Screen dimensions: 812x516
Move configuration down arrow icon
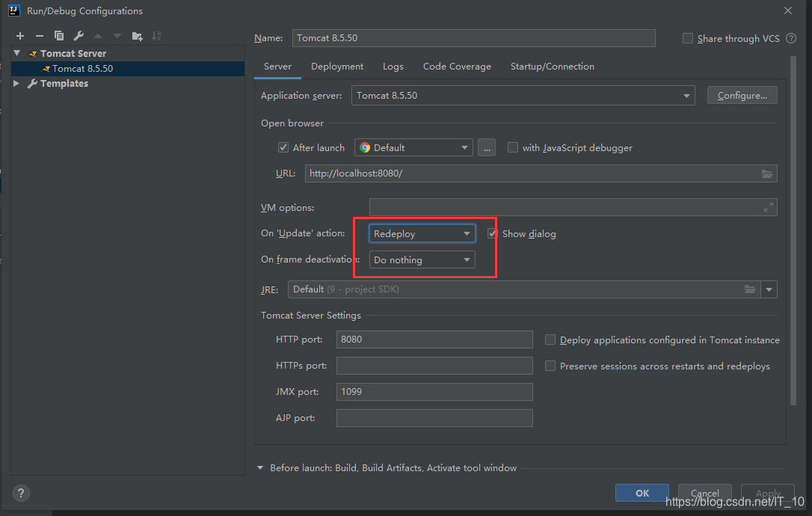pyautogui.click(x=117, y=36)
